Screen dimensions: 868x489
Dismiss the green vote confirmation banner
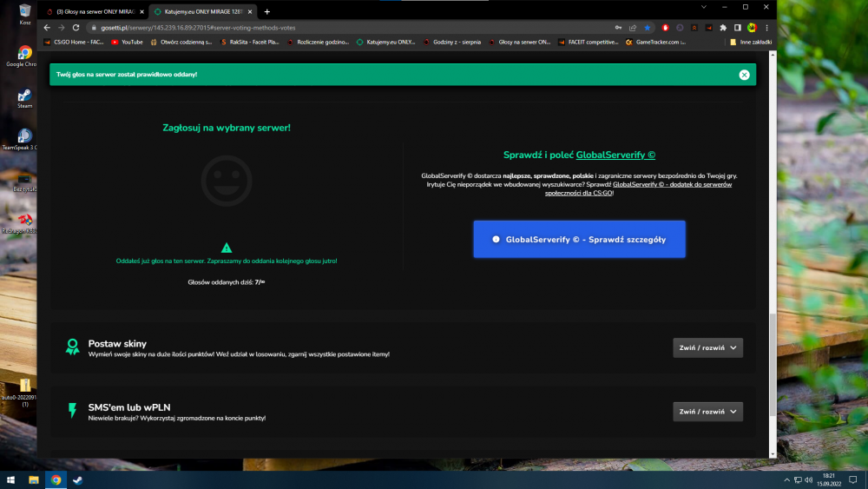coord(744,75)
